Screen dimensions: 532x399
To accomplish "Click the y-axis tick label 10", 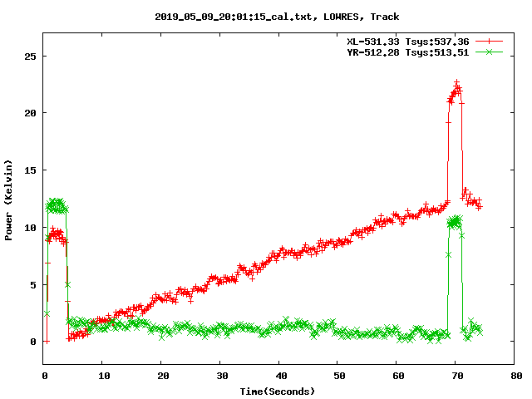I will point(30,227).
